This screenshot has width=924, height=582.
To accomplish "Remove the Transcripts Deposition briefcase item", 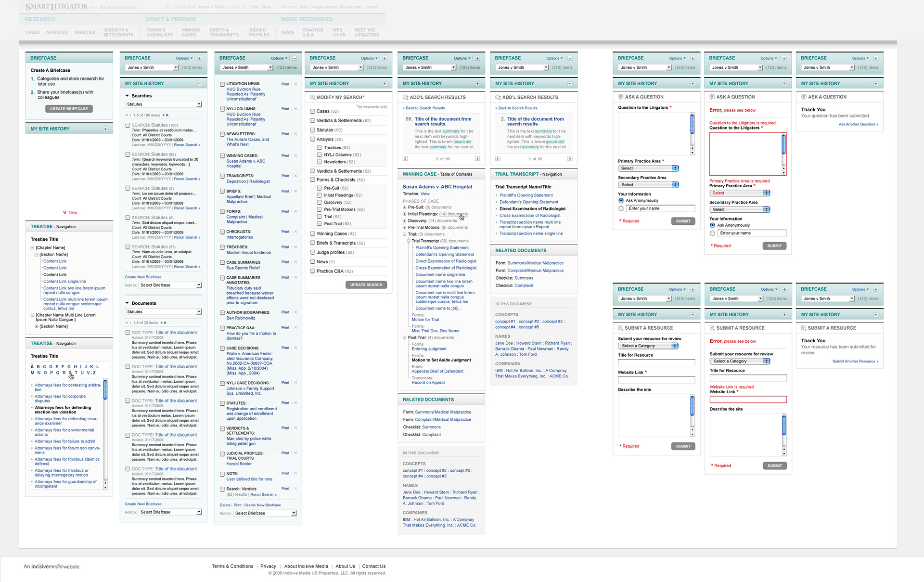I will tap(295, 176).
